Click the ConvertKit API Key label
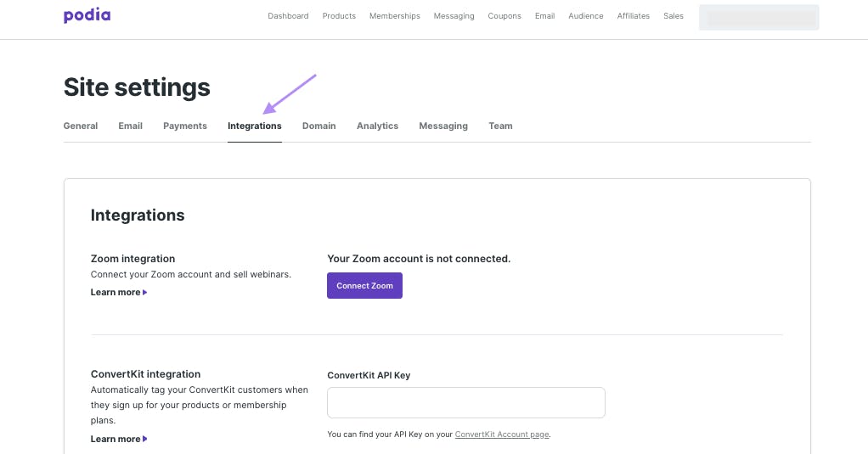 click(369, 375)
